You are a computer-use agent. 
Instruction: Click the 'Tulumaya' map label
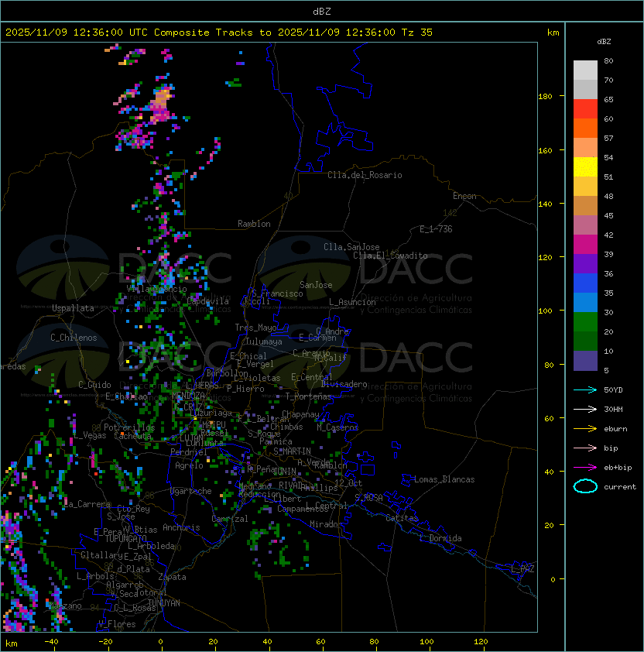pyautogui.click(x=264, y=341)
